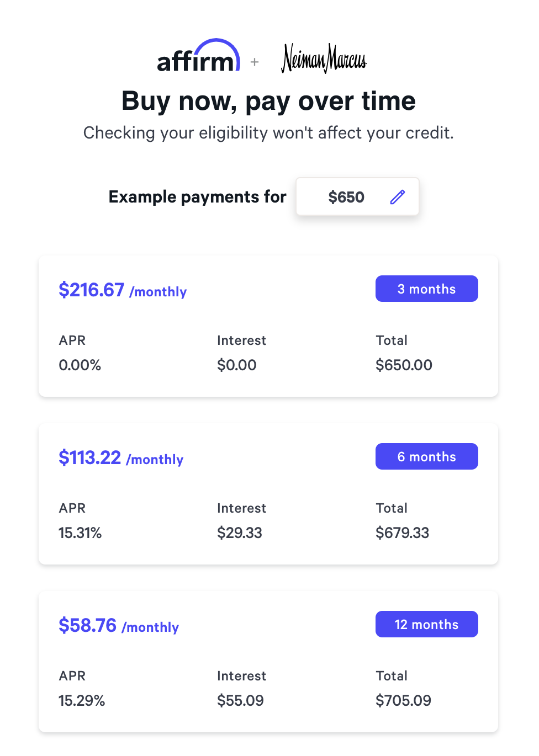Edit the $650 example amount field
This screenshot has width=539, height=756.
pyautogui.click(x=347, y=197)
